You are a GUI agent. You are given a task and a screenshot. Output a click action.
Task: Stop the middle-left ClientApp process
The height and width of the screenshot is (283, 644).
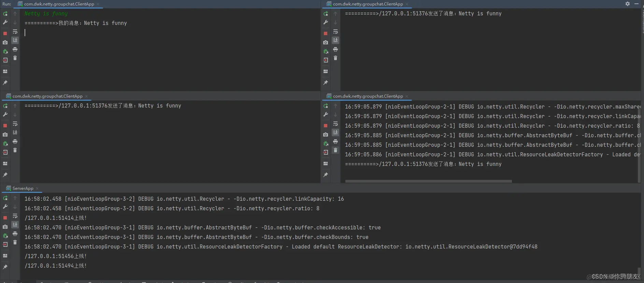[5, 126]
